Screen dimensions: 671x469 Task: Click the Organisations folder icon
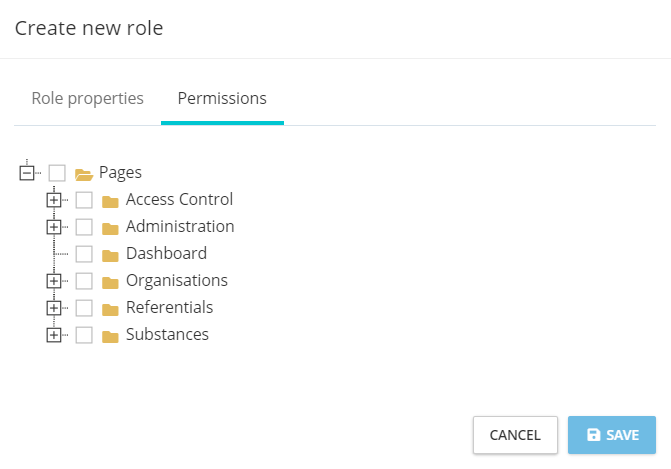(111, 281)
